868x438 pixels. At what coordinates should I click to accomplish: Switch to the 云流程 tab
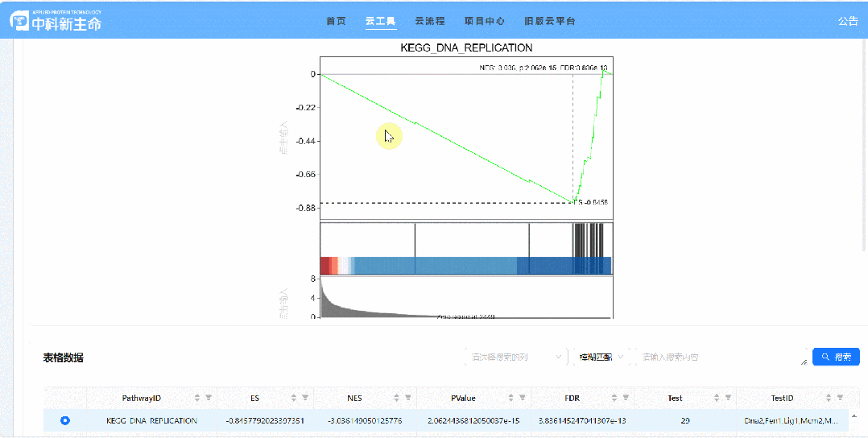tap(430, 21)
